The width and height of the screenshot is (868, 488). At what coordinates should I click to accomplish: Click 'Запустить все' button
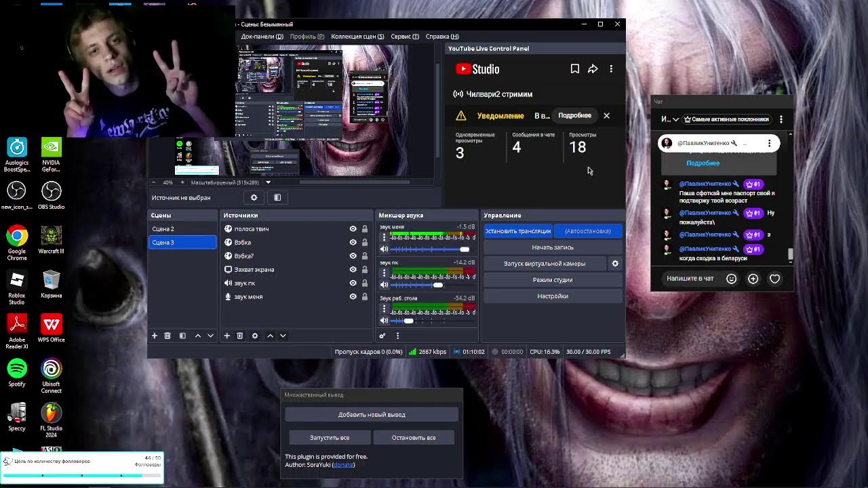coord(330,438)
